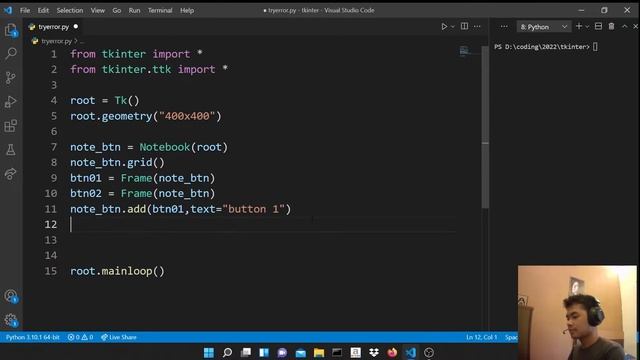
Task: Open taskbar Search magnifier
Action: tap(227, 352)
